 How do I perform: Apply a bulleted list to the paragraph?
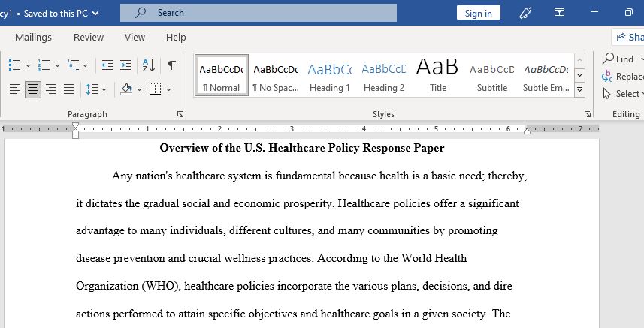coord(15,65)
